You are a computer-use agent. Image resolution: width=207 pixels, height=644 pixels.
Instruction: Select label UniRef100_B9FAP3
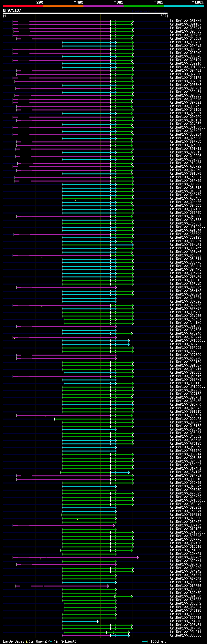pyautogui.click(x=186, y=184)
